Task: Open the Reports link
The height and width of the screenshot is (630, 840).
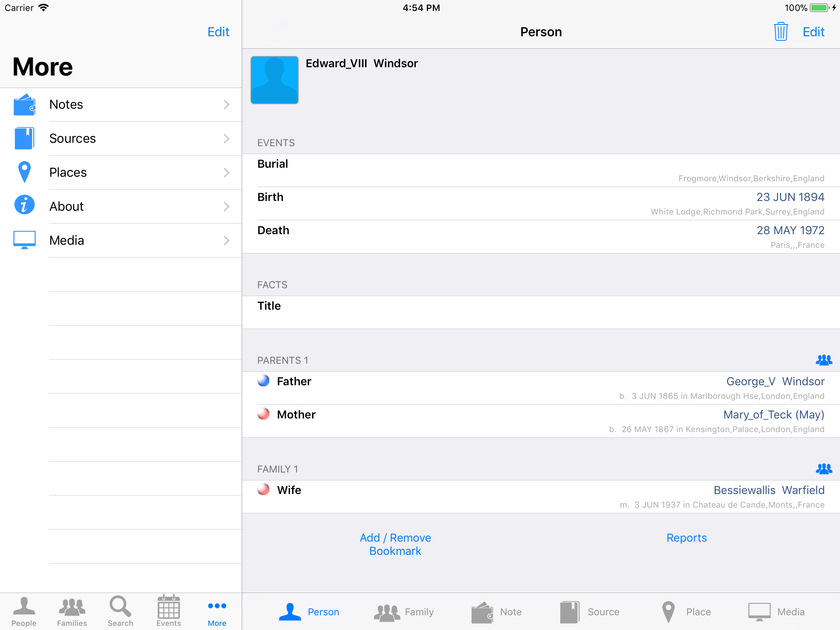Action: (x=686, y=538)
